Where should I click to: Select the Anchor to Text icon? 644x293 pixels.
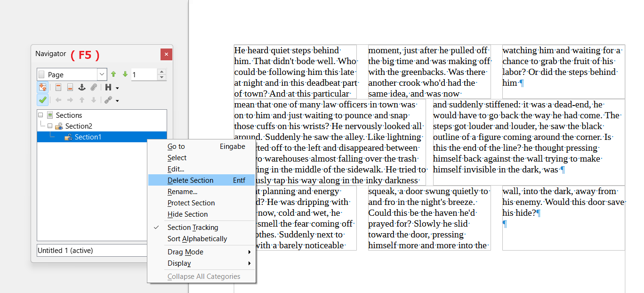click(x=82, y=88)
